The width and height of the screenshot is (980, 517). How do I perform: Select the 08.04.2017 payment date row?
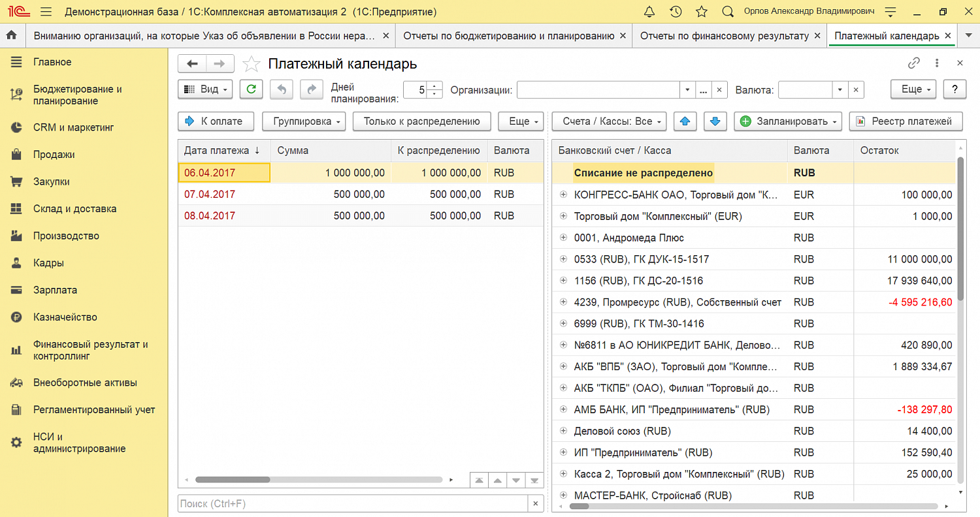click(361, 216)
